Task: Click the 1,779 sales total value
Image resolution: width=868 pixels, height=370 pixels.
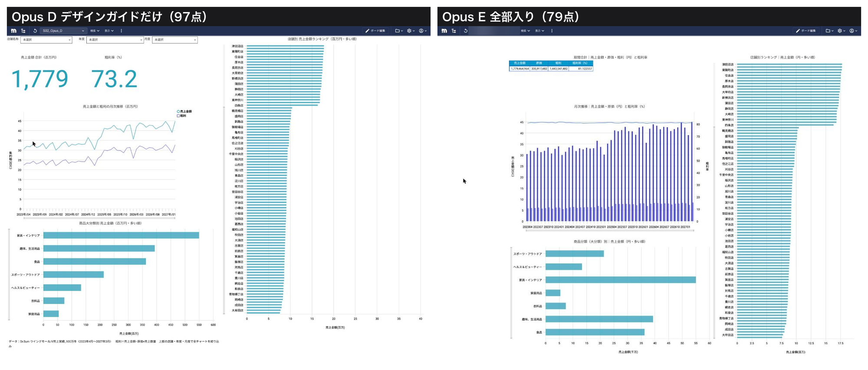Action: pyautogui.click(x=39, y=79)
